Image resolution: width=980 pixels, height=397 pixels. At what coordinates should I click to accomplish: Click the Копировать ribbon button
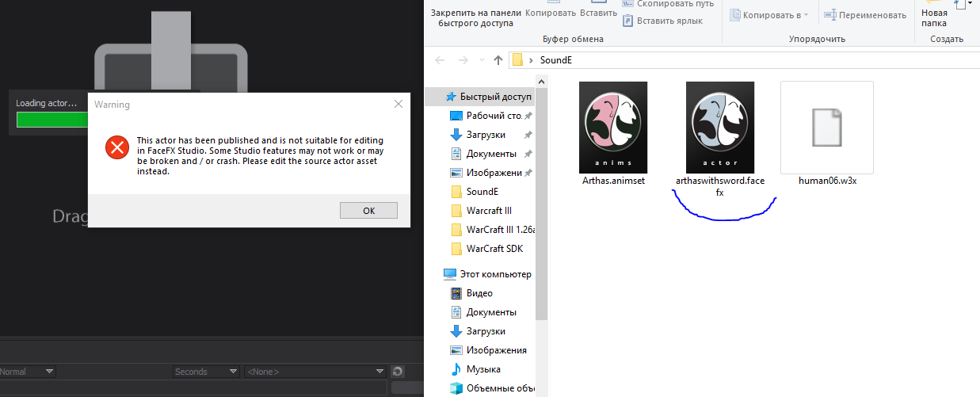click(550, 13)
